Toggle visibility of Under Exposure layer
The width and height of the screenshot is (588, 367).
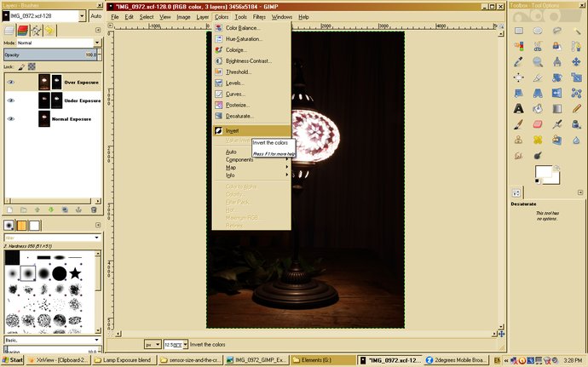[11, 100]
